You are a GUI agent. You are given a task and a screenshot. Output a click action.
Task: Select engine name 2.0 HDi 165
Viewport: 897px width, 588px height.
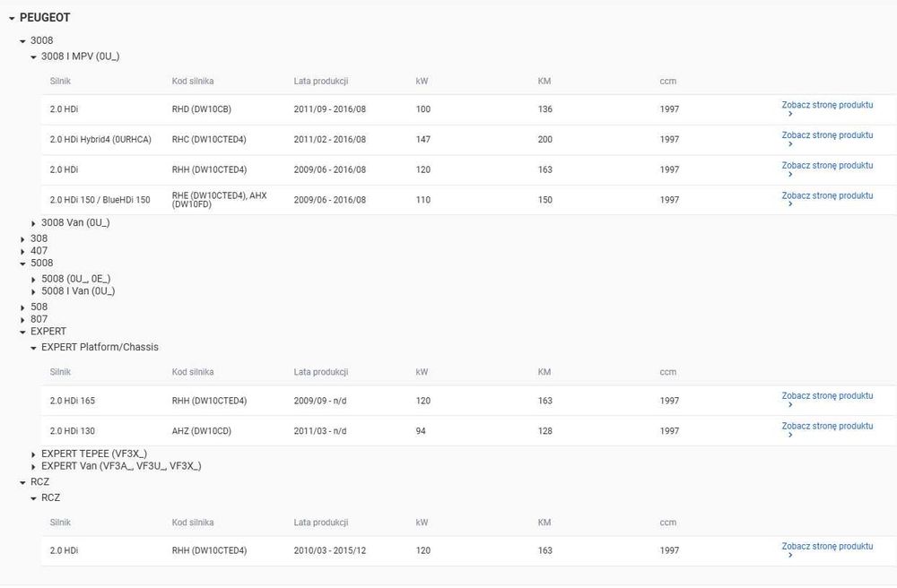(x=73, y=401)
